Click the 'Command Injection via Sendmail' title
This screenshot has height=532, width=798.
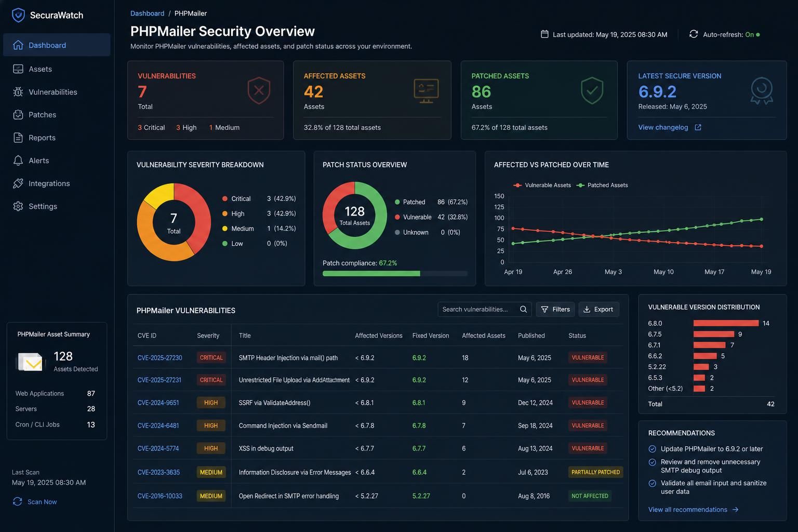(x=283, y=425)
